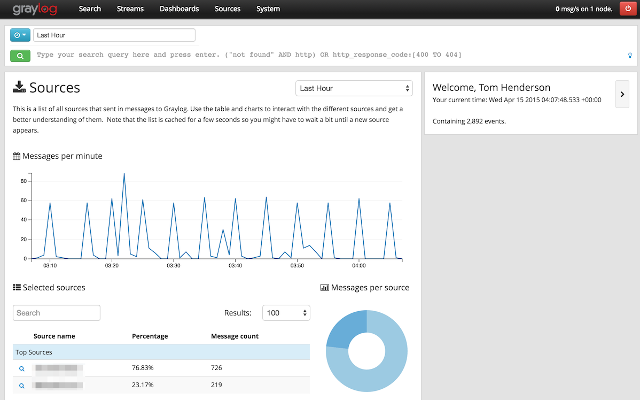
Task: Expand the welcome panel chevron
Action: pyautogui.click(x=621, y=93)
